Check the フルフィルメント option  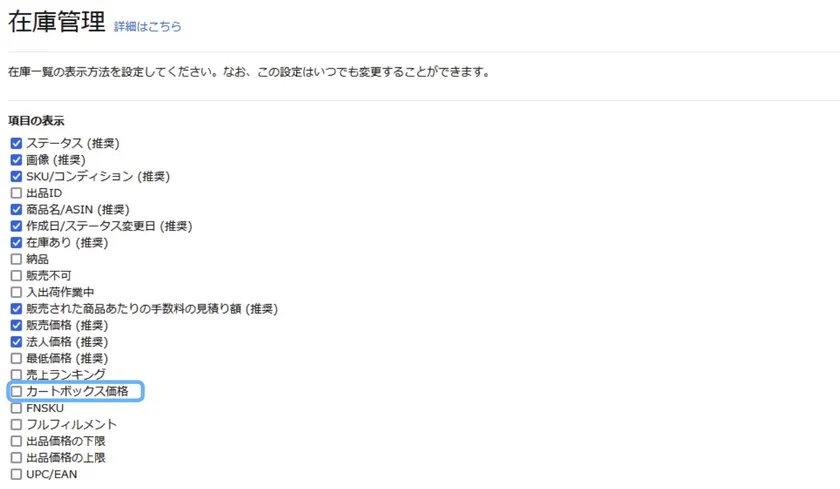16,425
